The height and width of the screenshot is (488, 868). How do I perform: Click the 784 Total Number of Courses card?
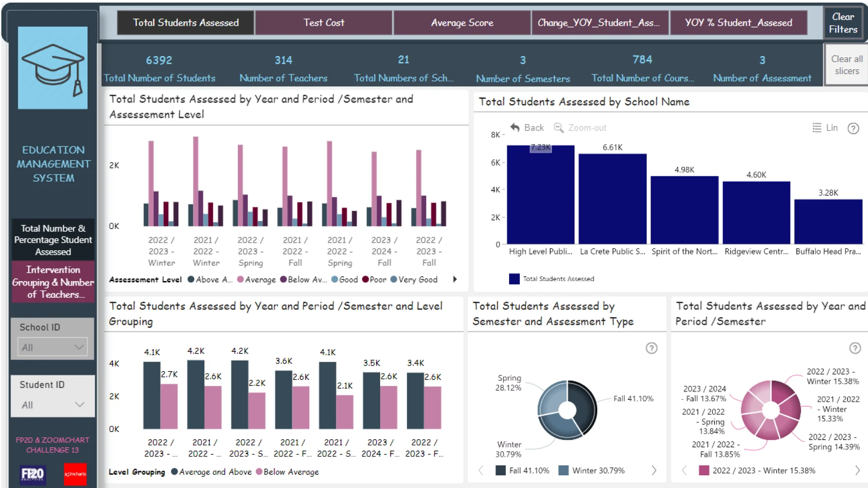[x=642, y=68]
